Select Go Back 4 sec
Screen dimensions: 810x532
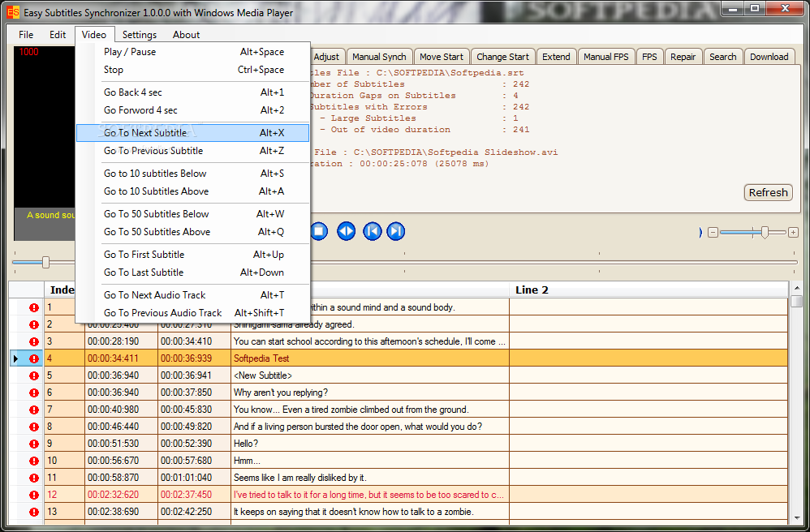(192, 92)
